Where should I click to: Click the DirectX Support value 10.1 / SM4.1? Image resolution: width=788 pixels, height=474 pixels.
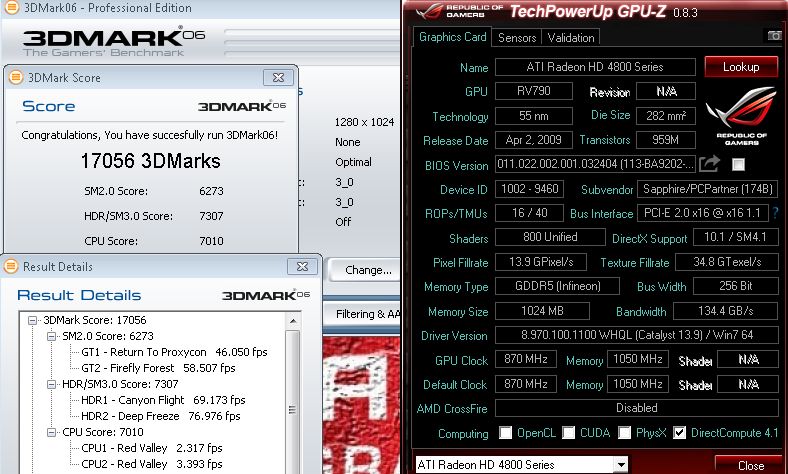pyautogui.click(x=736, y=237)
